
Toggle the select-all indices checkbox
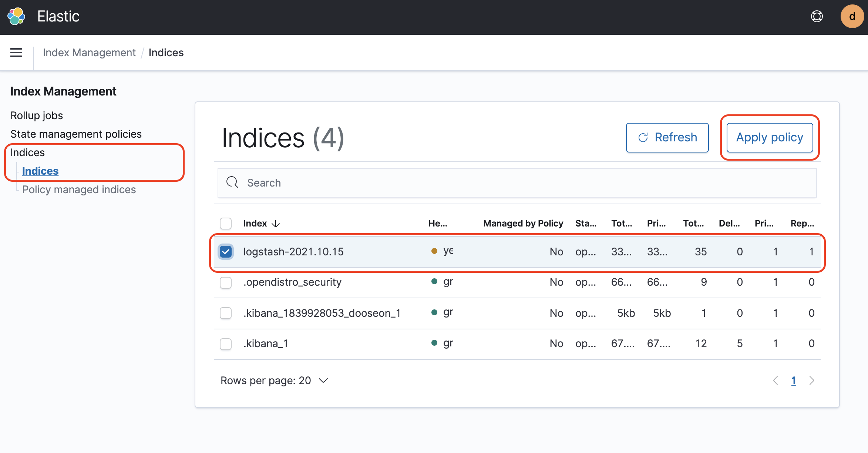click(x=226, y=224)
